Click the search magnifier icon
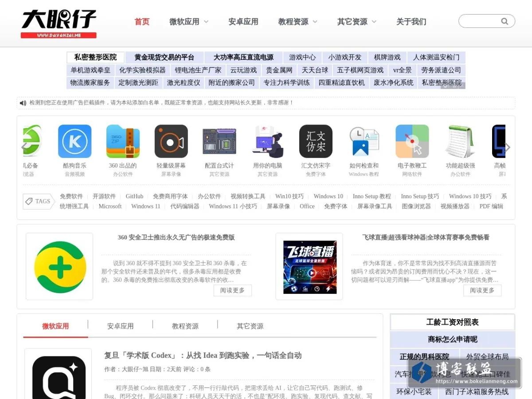The width and height of the screenshot is (532, 399). click(505, 21)
